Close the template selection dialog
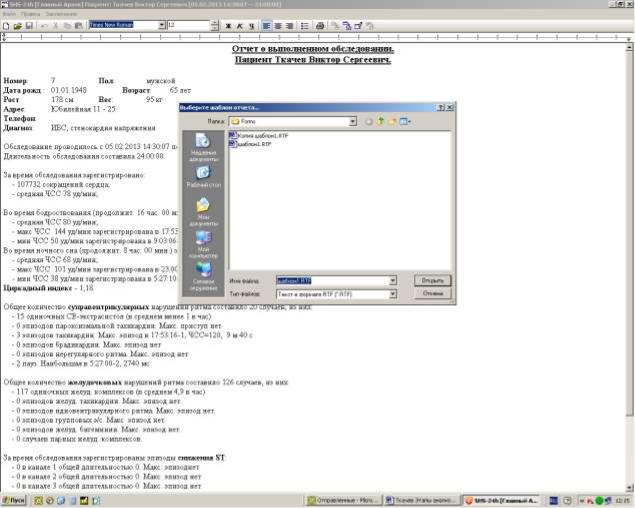 click(x=450, y=107)
